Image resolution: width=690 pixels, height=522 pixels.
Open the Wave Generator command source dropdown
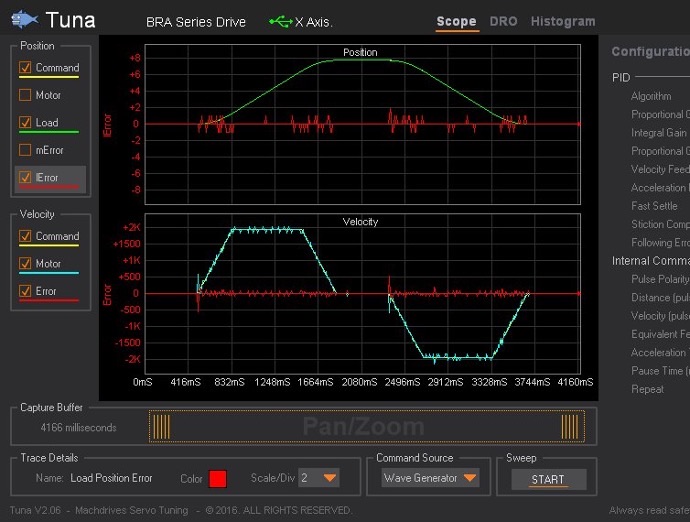point(430,478)
